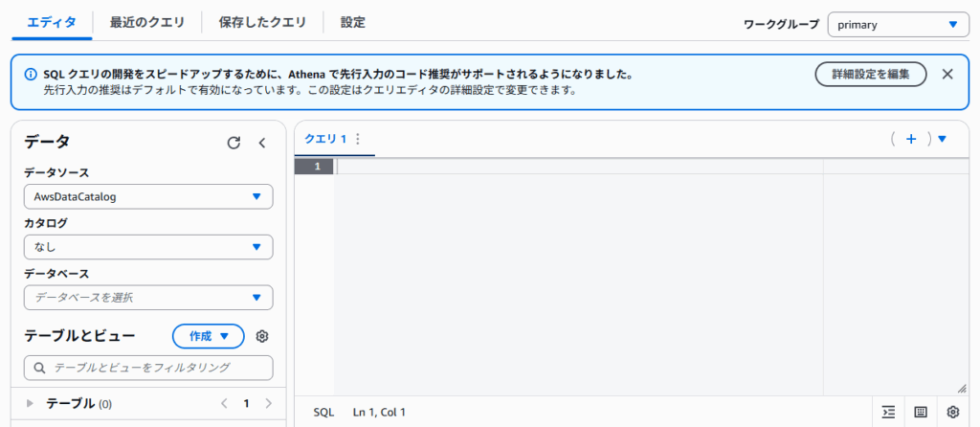Switch to 保存したクエリ tab
This screenshot has width=980, height=427.
click(x=262, y=21)
